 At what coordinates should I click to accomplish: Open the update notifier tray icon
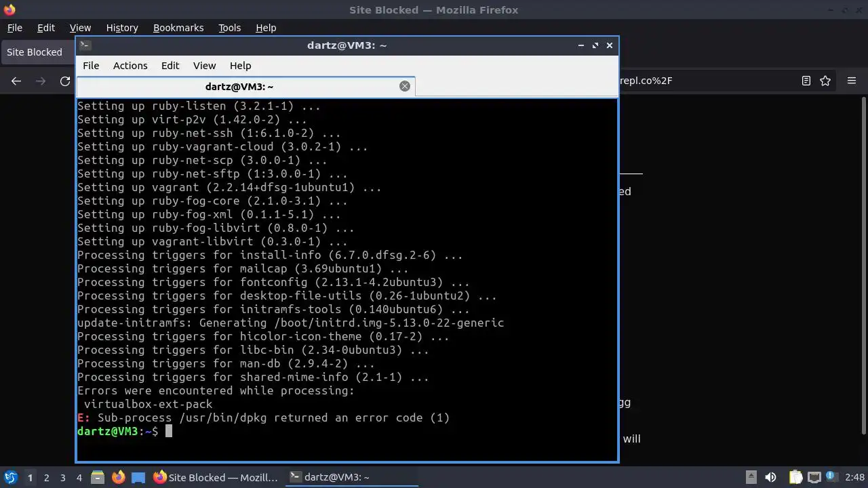tap(830, 477)
